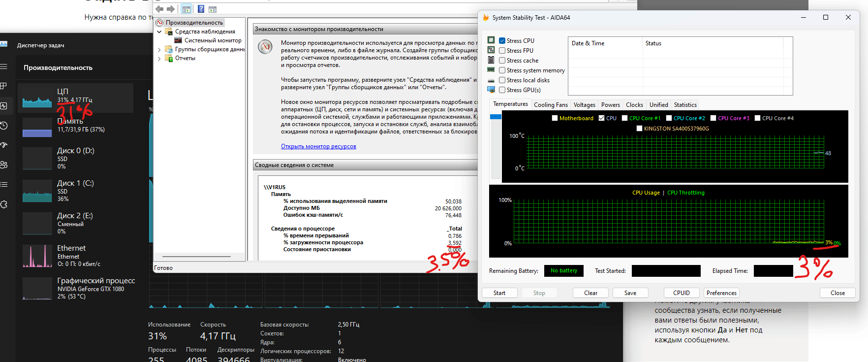Viewport: 868px width, 362px height.
Task: Open Startup apps icon in Task Manager sidebar
Action: click(4, 145)
